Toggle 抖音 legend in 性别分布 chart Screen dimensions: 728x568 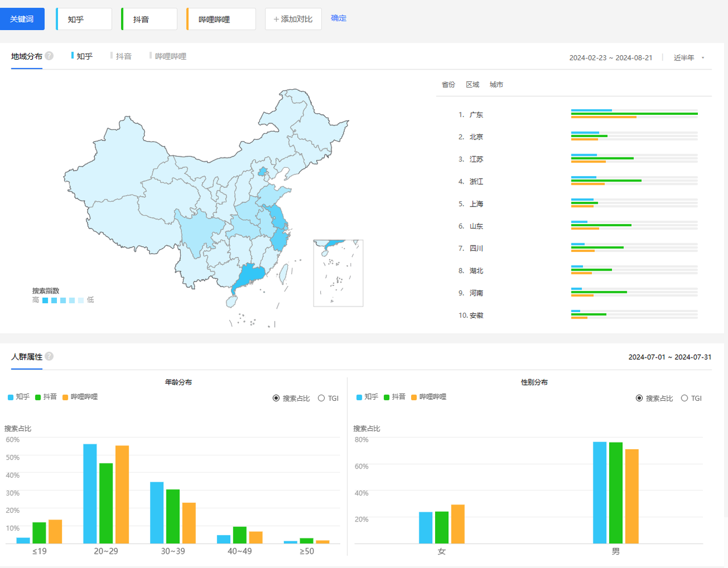pyautogui.click(x=395, y=397)
